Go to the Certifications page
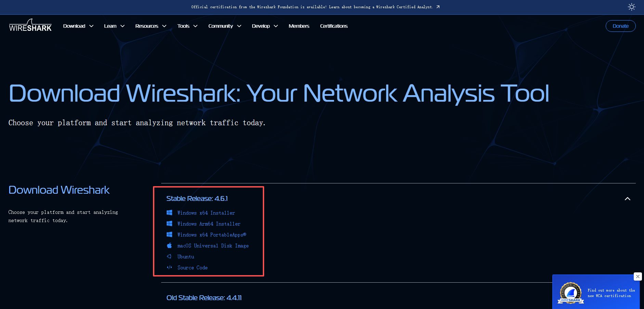Image resolution: width=644 pixels, height=309 pixels. [334, 26]
